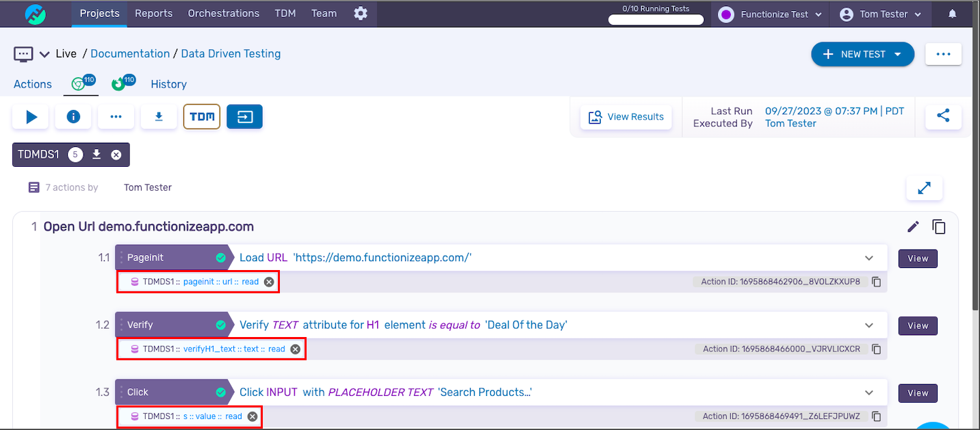
Task: Go to Documentation breadcrumb link
Action: click(130, 53)
